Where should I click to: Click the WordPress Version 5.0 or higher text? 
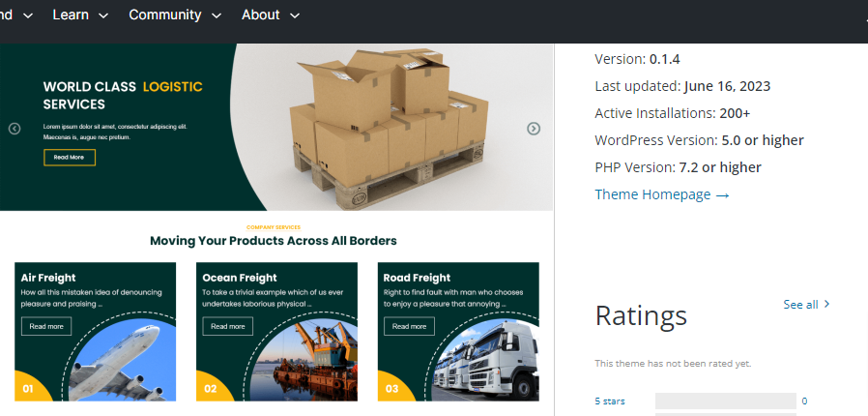point(699,140)
